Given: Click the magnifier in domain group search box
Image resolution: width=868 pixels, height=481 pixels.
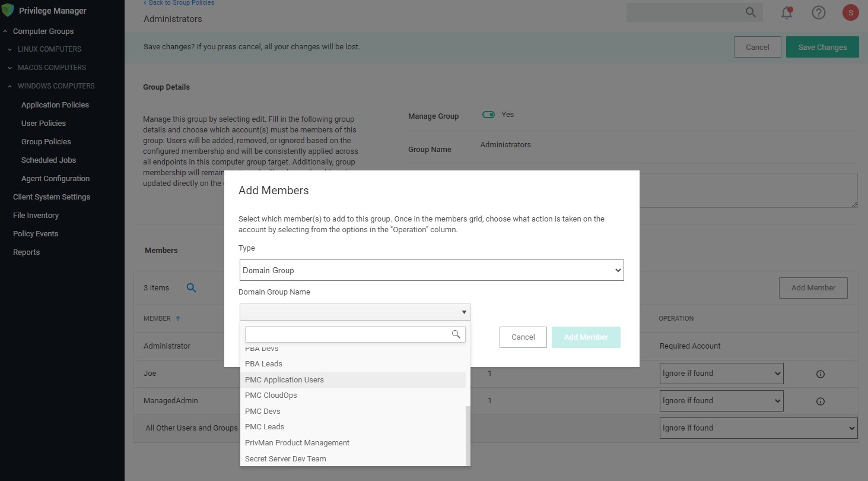Looking at the screenshot, I should (456, 334).
